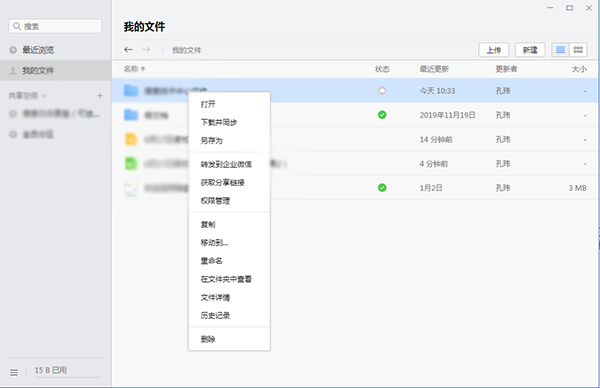Add a new shared space with plus icon
600x388 pixels.
click(99, 95)
